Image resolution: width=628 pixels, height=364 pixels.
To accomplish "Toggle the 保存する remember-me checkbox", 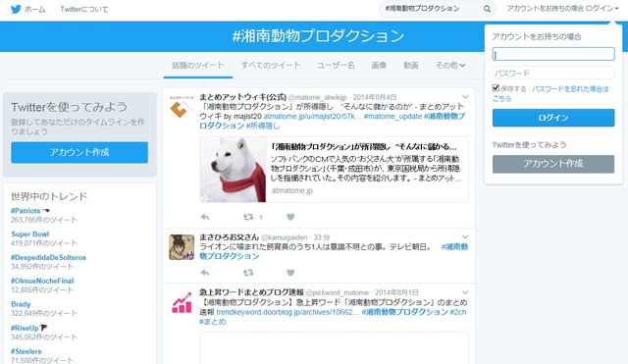I will pos(496,88).
